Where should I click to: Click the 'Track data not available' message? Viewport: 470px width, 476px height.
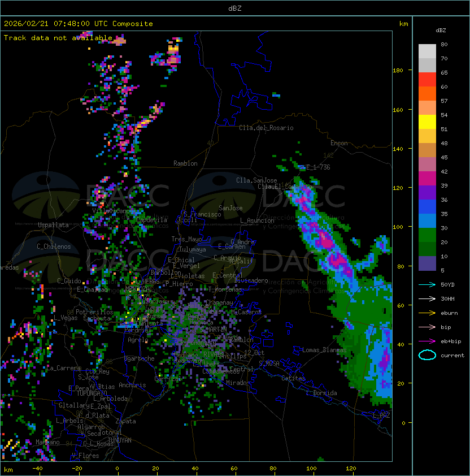[x=58, y=38]
